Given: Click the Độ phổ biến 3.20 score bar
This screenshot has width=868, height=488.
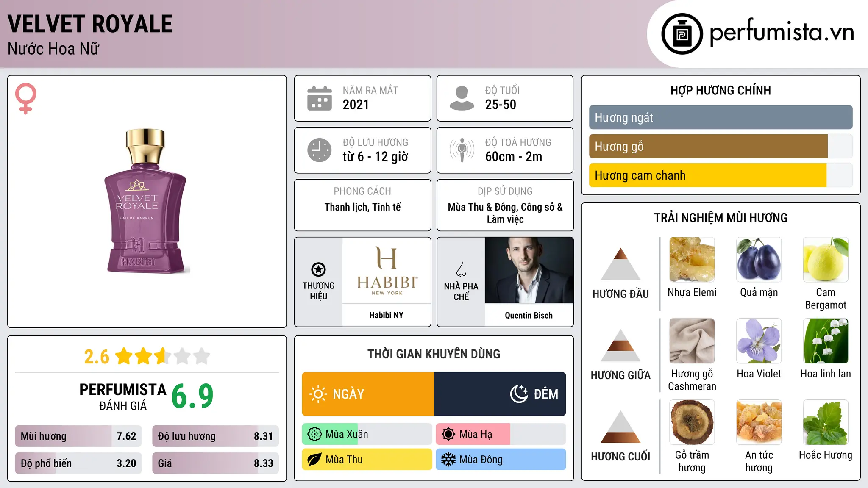Looking at the screenshot, I should (x=78, y=463).
